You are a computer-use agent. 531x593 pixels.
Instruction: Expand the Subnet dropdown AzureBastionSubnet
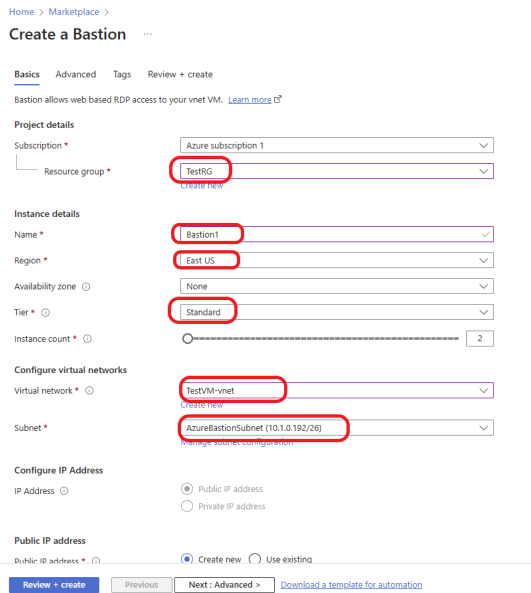337,428
